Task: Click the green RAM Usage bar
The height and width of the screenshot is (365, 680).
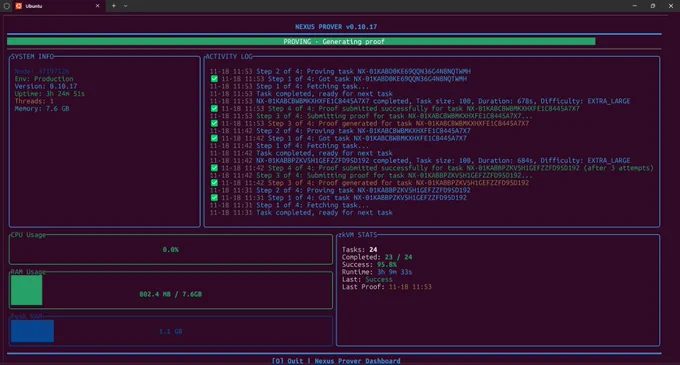Action: (x=26, y=290)
